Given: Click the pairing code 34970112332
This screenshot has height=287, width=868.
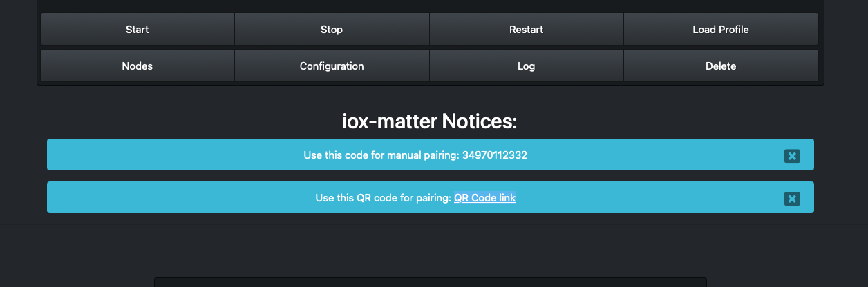Looking at the screenshot, I should coord(494,155).
